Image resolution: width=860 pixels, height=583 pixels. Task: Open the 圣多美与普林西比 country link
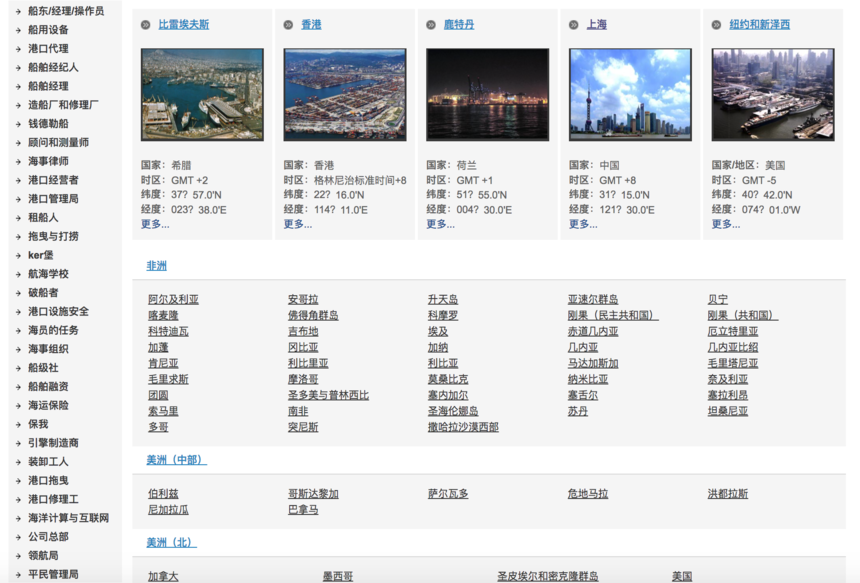(329, 395)
